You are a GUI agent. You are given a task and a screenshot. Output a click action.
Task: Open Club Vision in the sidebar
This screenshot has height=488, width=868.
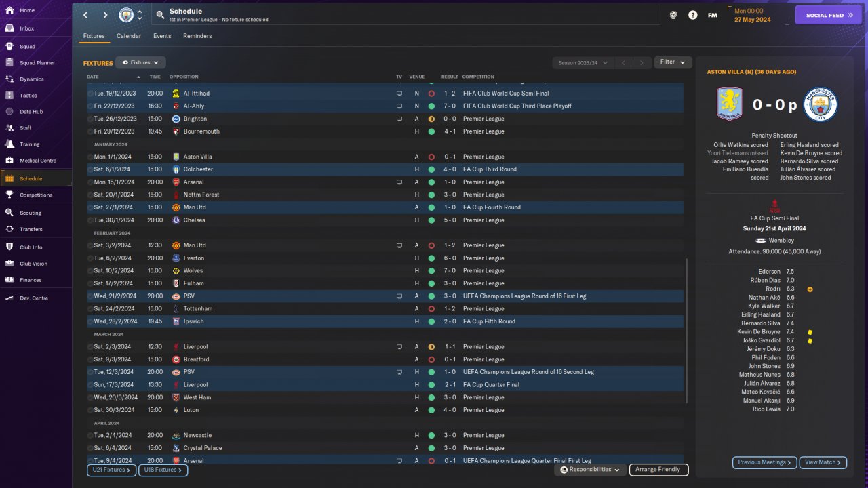[34, 264]
